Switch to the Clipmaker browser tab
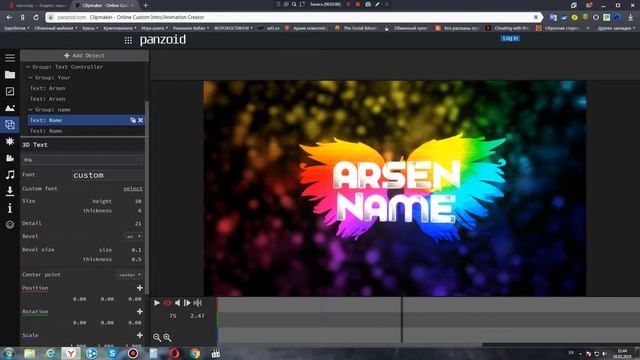 pyautogui.click(x=105, y=5)
